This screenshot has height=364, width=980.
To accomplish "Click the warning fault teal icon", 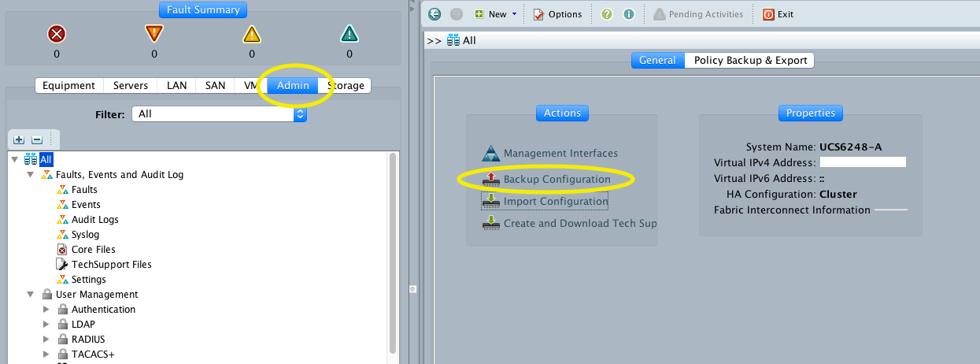I will click(x=349, y=34).
